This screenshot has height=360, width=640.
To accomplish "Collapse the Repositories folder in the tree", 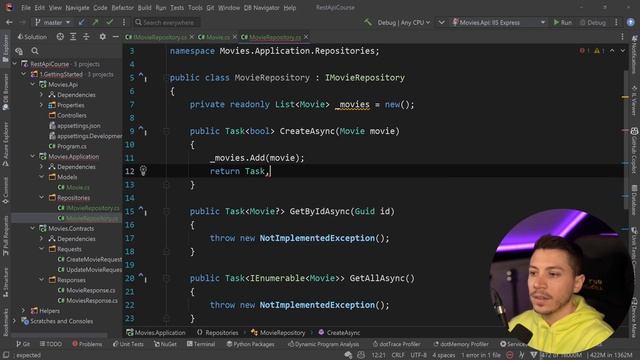I will [x=42, y=198].
